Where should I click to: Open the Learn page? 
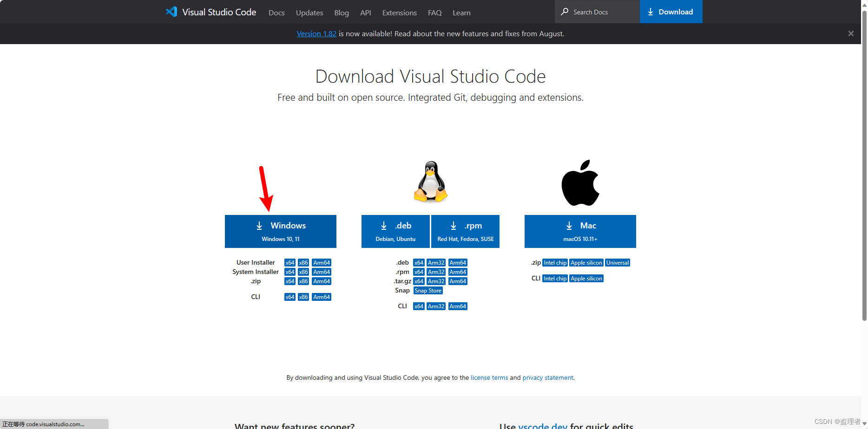[461, 13]
